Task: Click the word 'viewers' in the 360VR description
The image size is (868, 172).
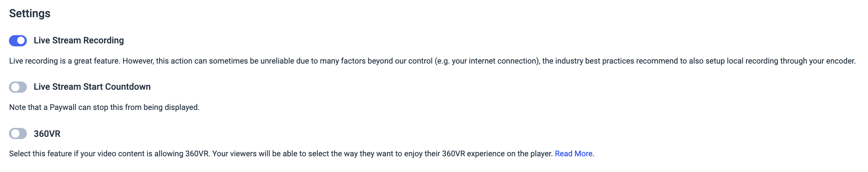Action: (243, 154)
